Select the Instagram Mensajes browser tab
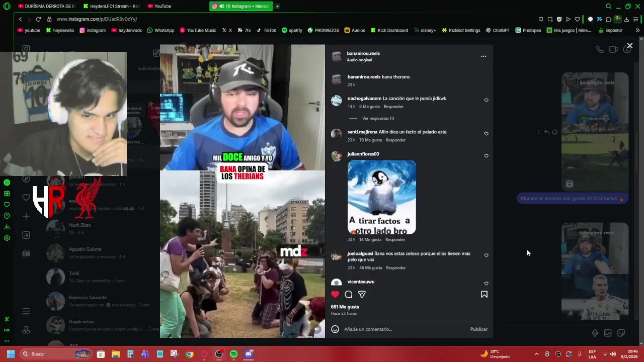644x362 pixels. pyautogui.click(x=240, y=6)
